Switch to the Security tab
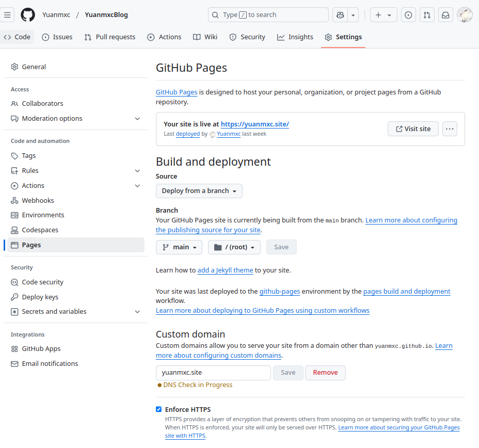479x448 pixels. tap(247, 37)
